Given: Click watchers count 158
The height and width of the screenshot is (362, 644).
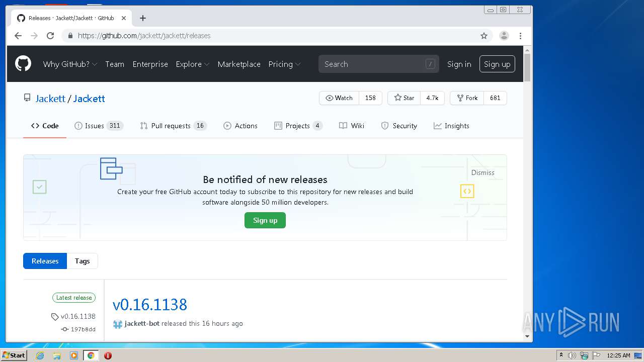Looking at the screenshot, I should click(370, 98).
